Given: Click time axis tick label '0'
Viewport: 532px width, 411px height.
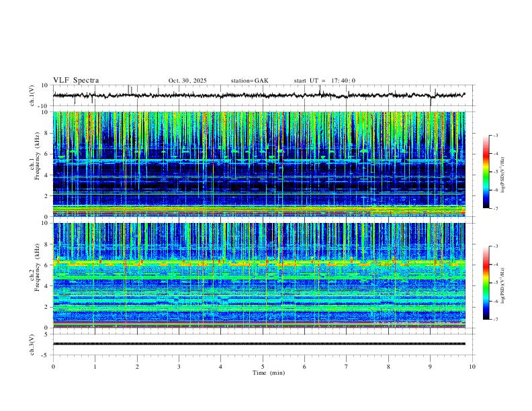Looking at the screenshot, I should (x=53, y=367).
